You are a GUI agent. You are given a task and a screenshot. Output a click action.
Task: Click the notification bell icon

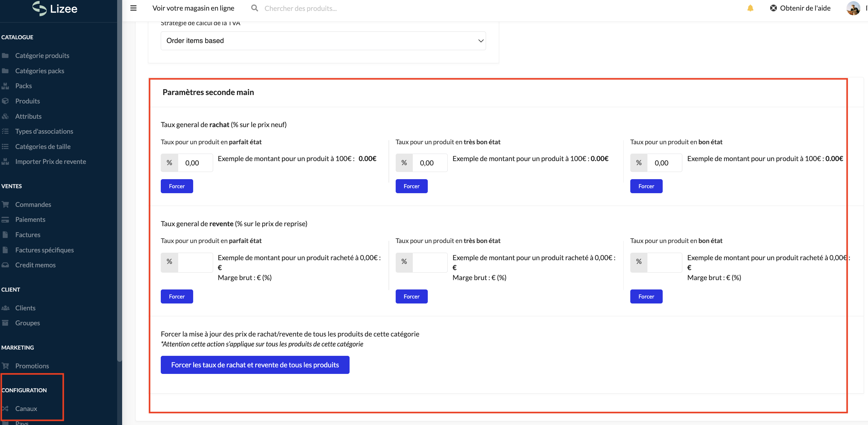(x=750, y=8)
